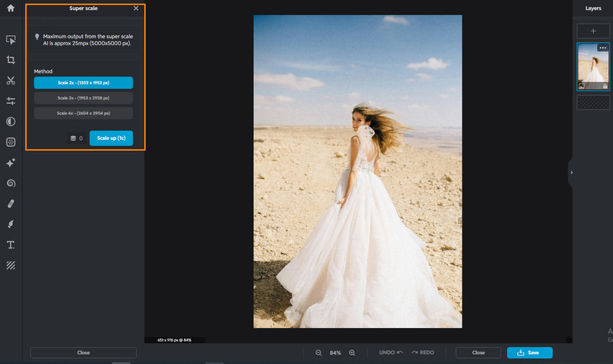This screenshot has width=613, height=364.
Task: Open the Liquify swirl tool
Action: pyautogui.click(x=11, y=183)
